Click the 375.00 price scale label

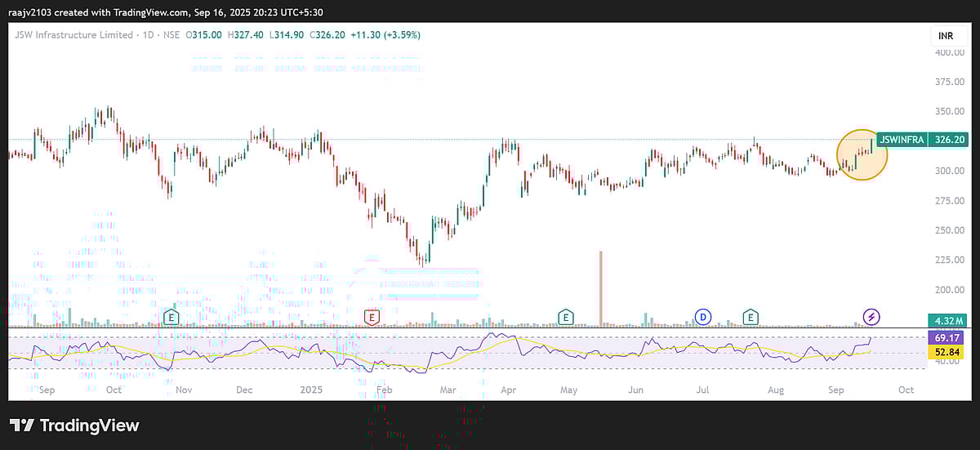[950, 82]
